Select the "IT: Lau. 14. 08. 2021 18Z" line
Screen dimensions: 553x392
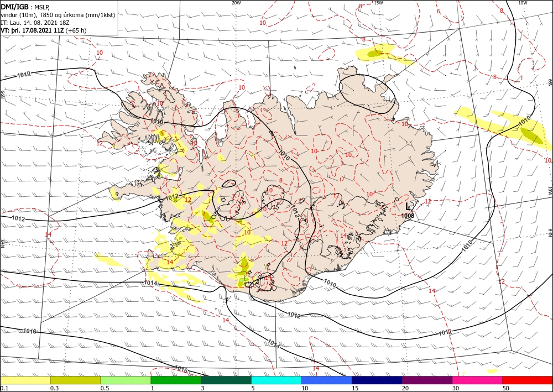tap(35, 23)
